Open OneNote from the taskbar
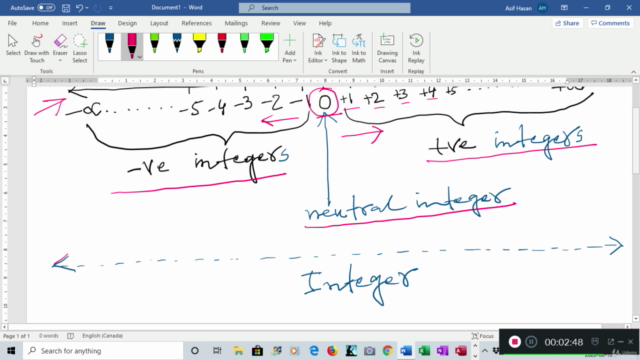Image resolution: width=640 pixels, height=360 pixels. point(442,351)
